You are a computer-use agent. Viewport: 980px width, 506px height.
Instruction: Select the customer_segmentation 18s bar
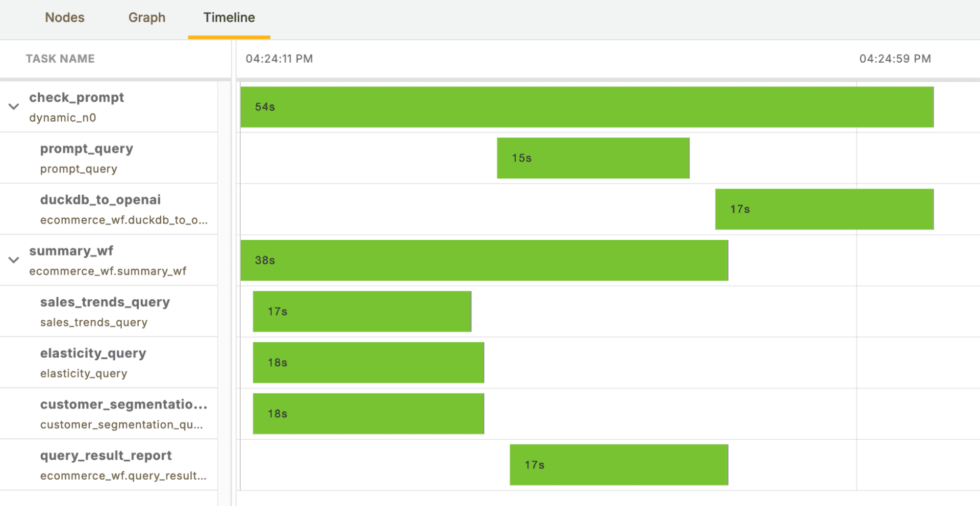pos(368,414)
